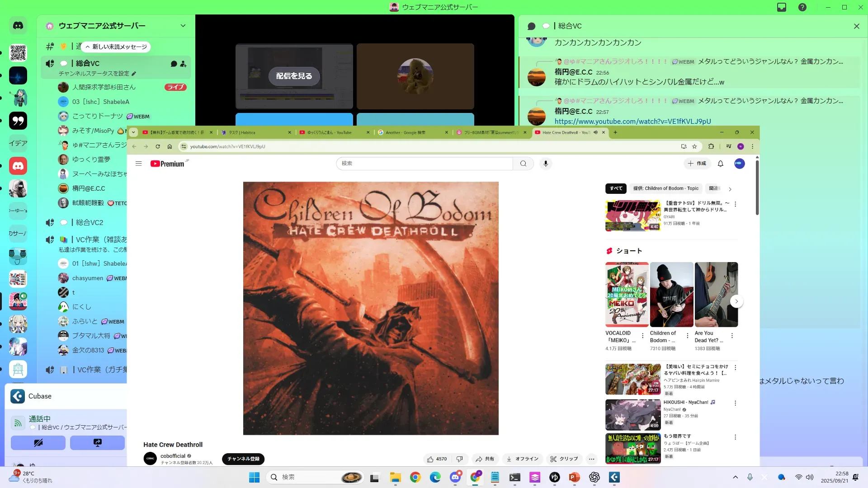The height and width of the screenshot is (488, 868).
Task: Bookmark the page with the star icon
Action: pos(694,146)
